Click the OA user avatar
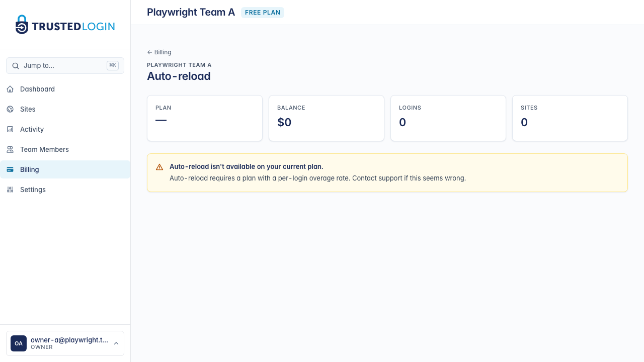Viewport: 644px width, 362px height. pos(19,343)
